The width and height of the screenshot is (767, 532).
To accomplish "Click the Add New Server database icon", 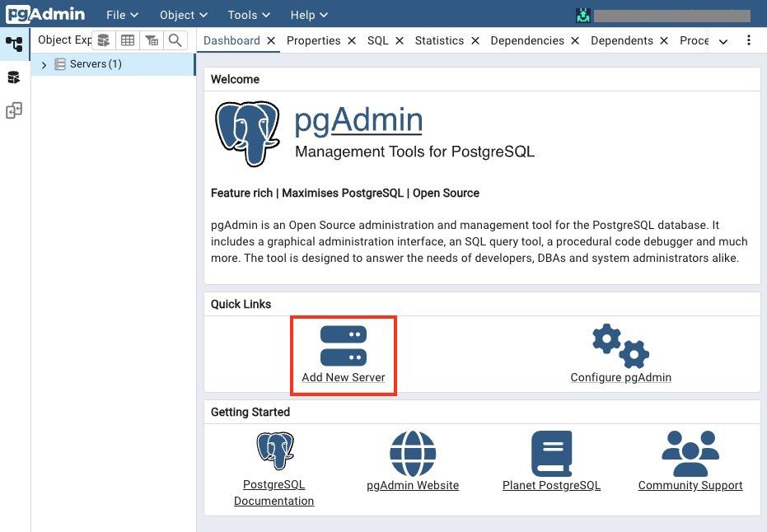I will [343, 345].
